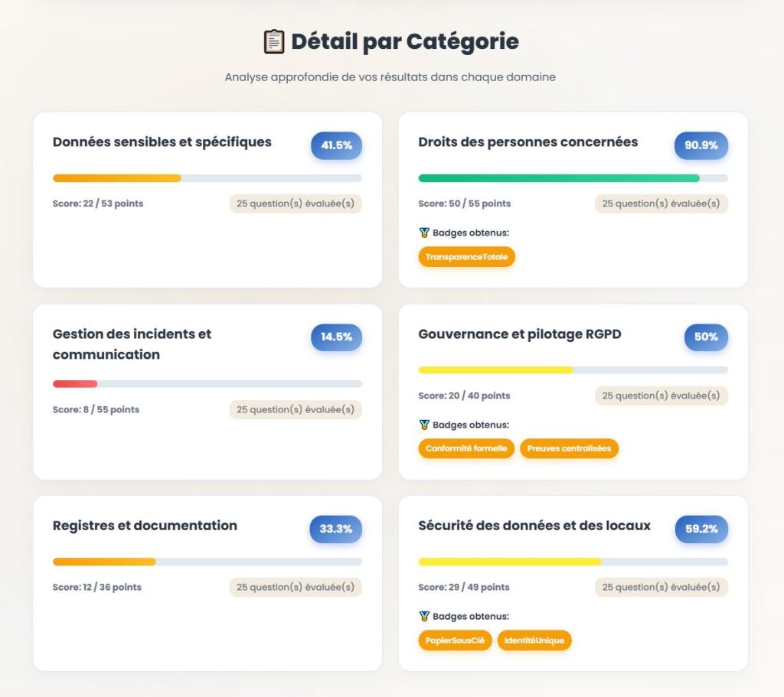This screenshot has width=784, height=697.
Task: Click the green progress bar for Droits des personnes
Action: pyautogui.click(x=559, y=177)
